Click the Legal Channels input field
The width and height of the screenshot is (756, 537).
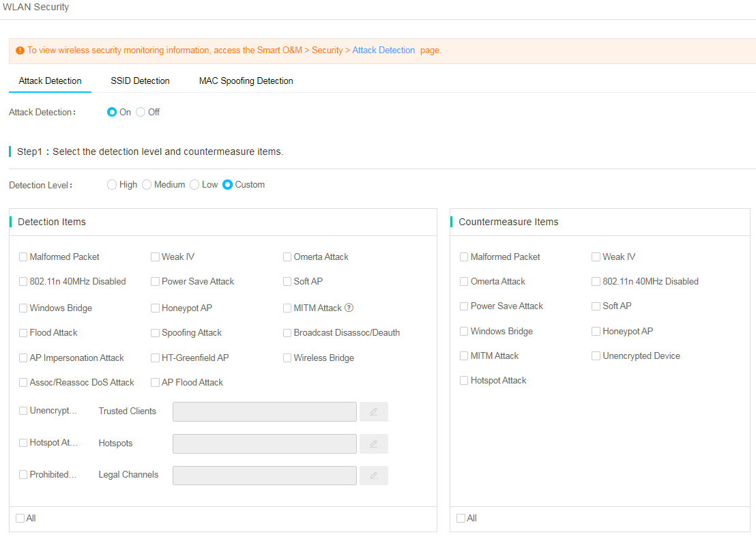point(265,476)
